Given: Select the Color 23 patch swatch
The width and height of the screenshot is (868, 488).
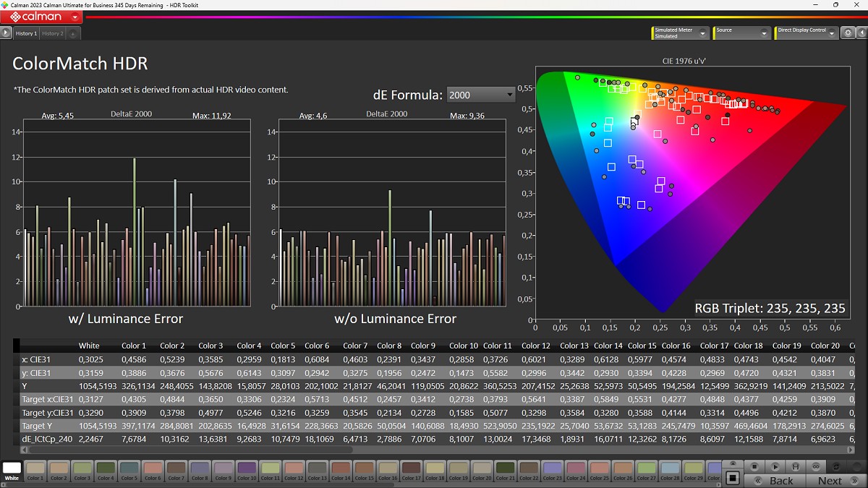Looking at the screenshot, I should 553,470.
